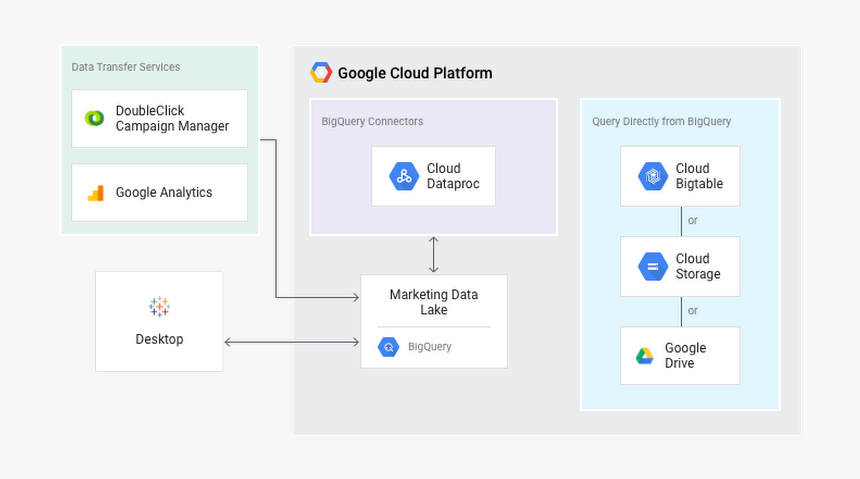Click the Cloud Storage blue hexagon icon
The width and height of the screenshot is (860, 479).
pyautogui.click(x=653, y=267)
